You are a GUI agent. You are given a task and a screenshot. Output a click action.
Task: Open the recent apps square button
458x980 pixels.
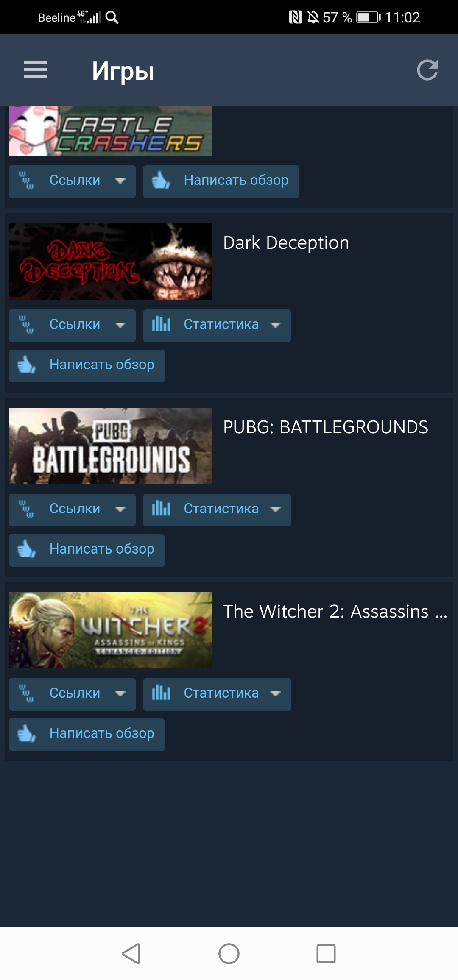point(326,954)
